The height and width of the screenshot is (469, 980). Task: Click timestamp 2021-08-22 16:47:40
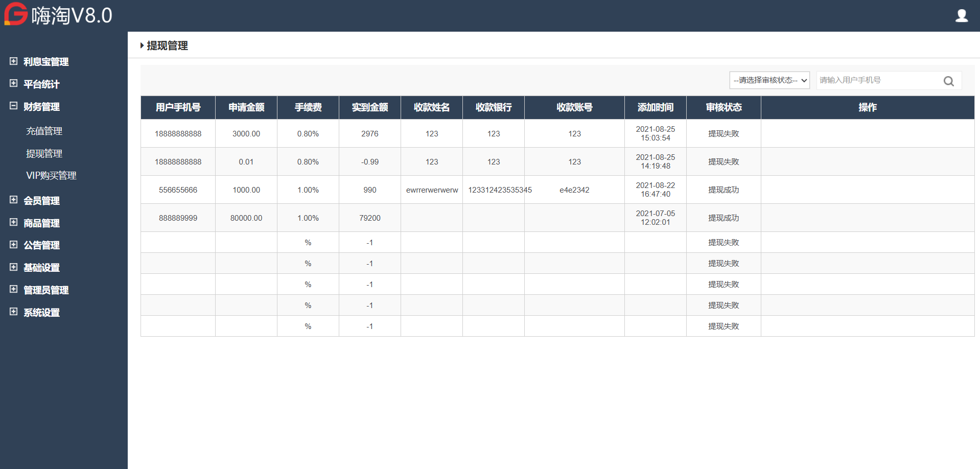[656, 190]
